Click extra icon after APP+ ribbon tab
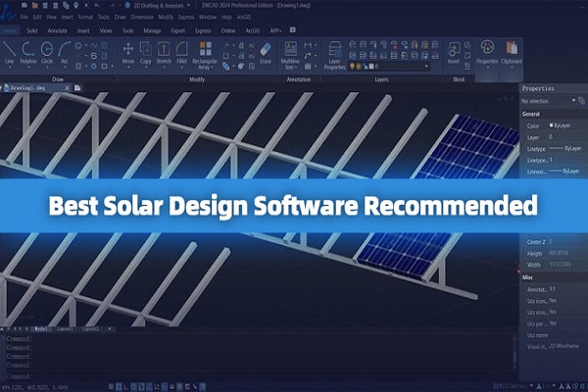This screenshot has width=588, height=392. pyautogui.click(x=293, y=30)
